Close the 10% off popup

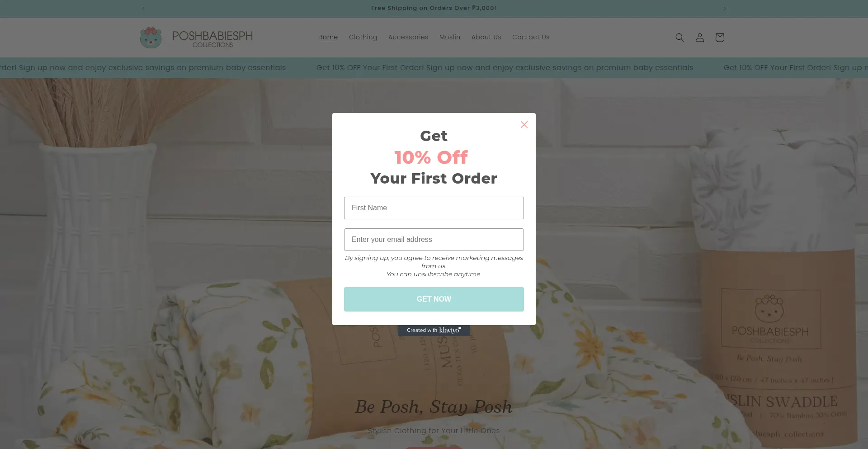524,124
